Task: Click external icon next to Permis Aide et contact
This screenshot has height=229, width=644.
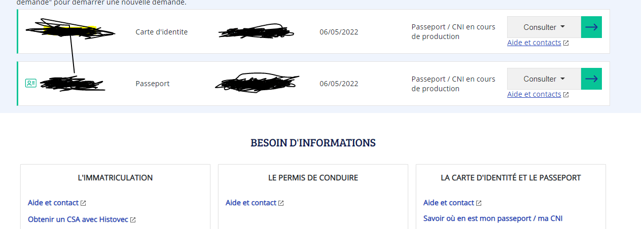Action: click(x=281, y=203)
